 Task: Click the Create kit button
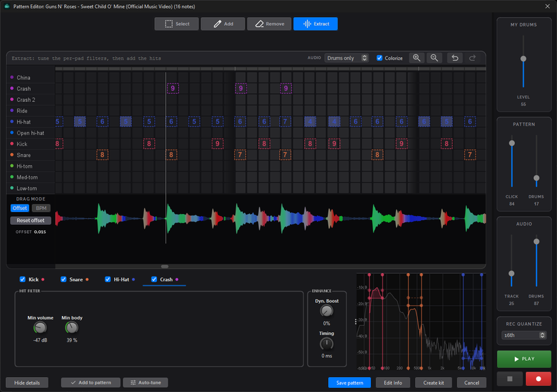tap(433, 382)
